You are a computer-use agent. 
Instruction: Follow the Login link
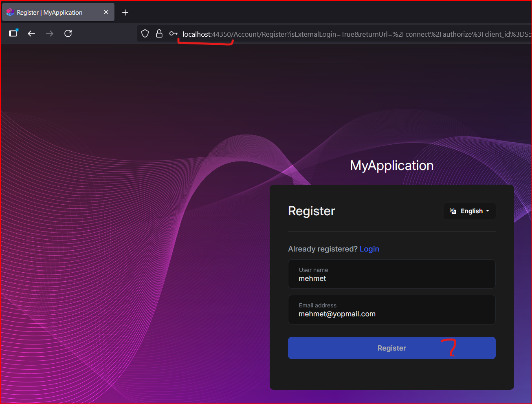pyautogui.click(x=369, y=249)
